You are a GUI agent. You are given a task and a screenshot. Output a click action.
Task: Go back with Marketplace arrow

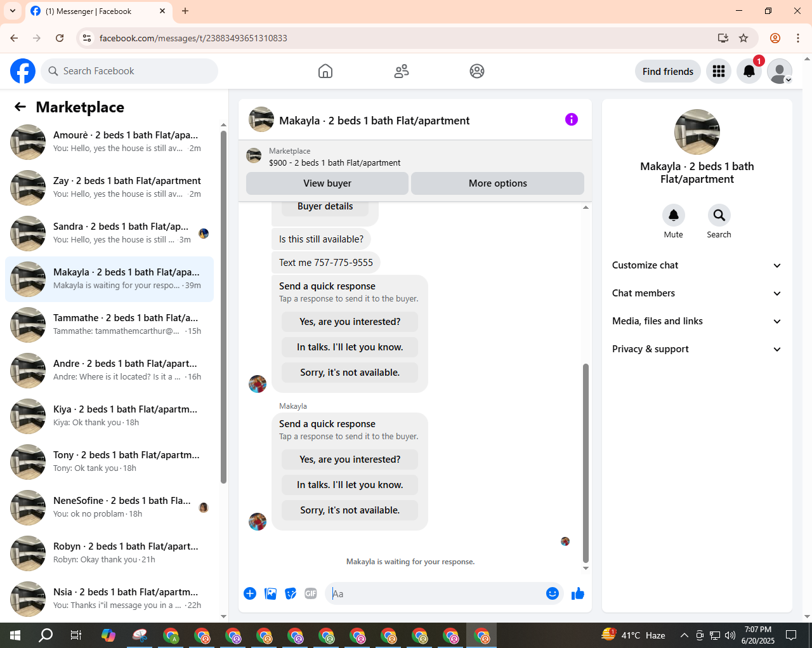click(x=20, y=107)
